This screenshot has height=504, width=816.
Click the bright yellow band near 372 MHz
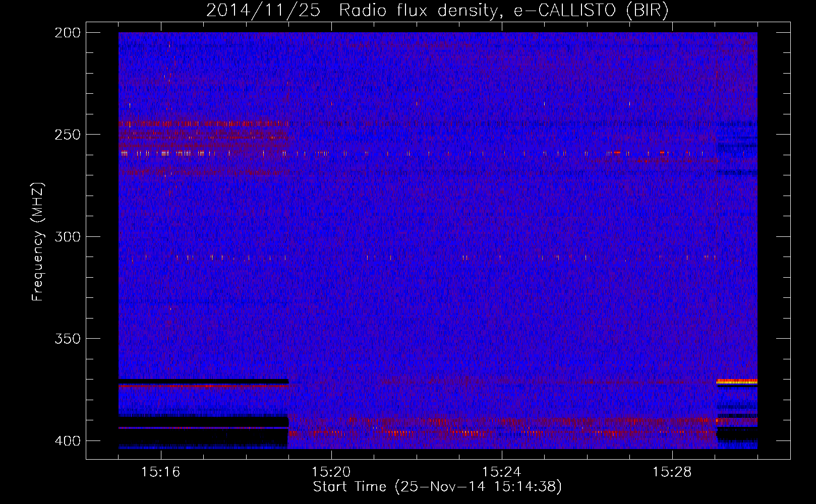[x=737, y=382]
